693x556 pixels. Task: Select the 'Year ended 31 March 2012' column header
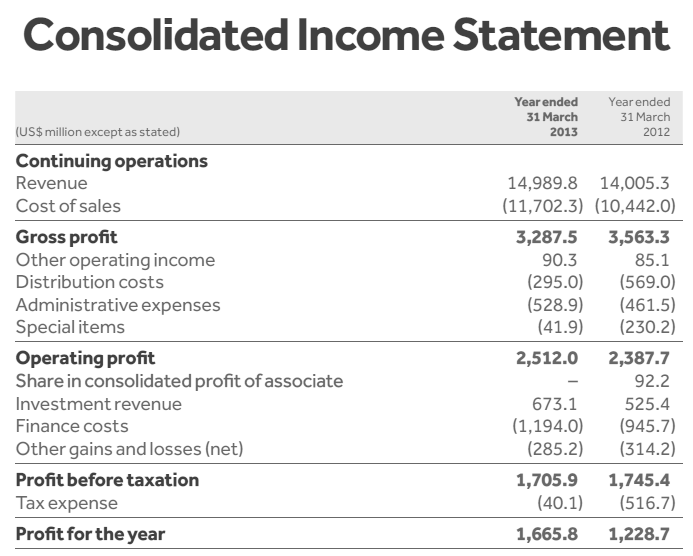pos(639,116)
